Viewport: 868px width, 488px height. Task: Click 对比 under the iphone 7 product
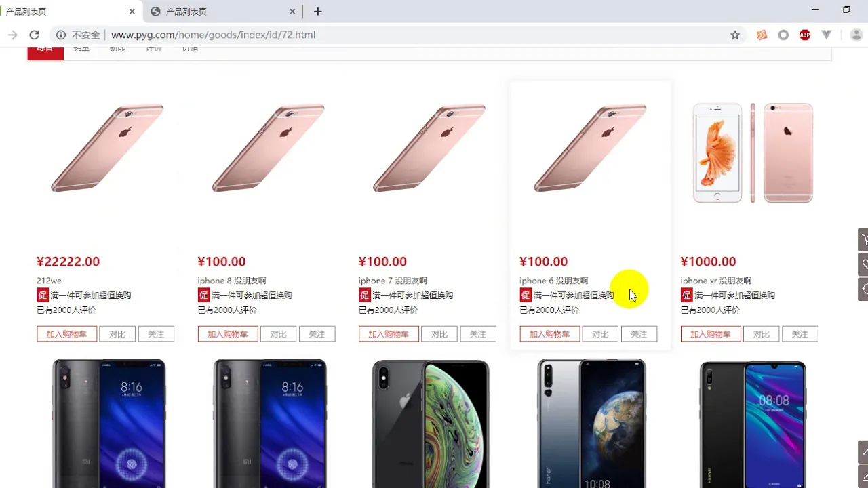click(x=439, y=334)
